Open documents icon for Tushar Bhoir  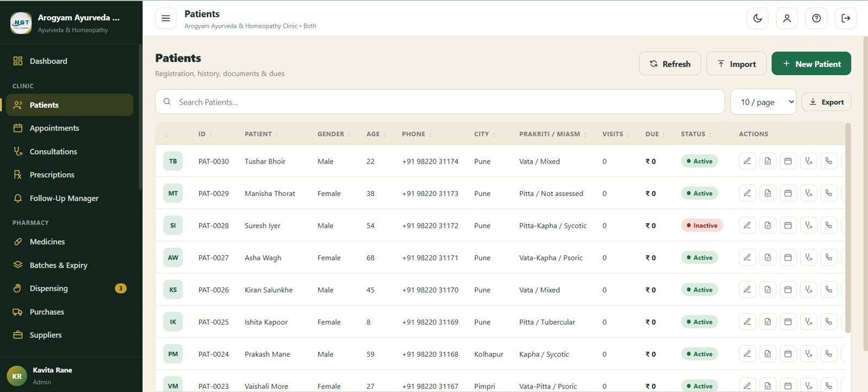[x=768, y=161]
